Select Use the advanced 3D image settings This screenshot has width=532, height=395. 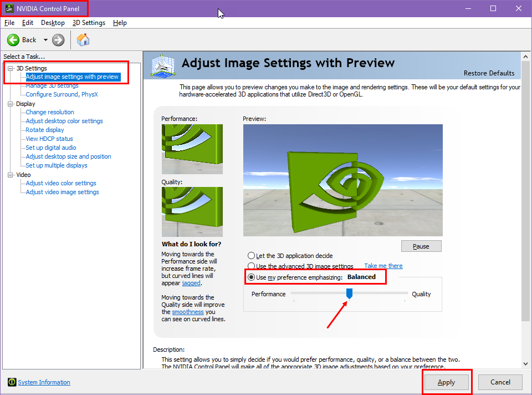tap(252, 266)
